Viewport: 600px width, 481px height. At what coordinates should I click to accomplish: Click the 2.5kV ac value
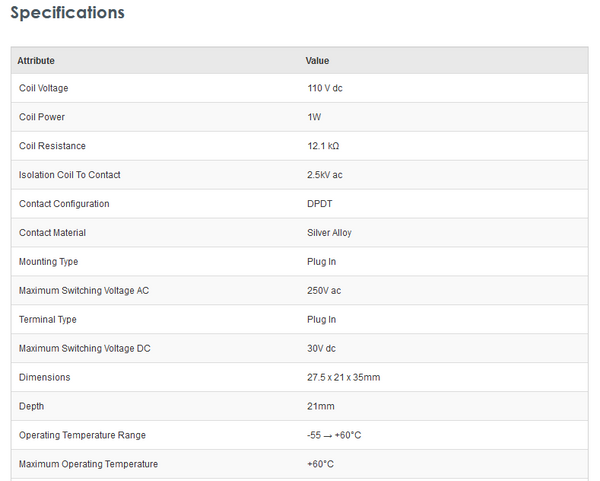325,175
